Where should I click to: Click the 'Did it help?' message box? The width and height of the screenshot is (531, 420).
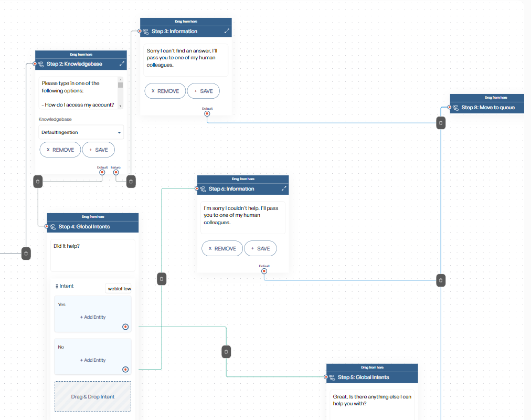tap(93, 255)
